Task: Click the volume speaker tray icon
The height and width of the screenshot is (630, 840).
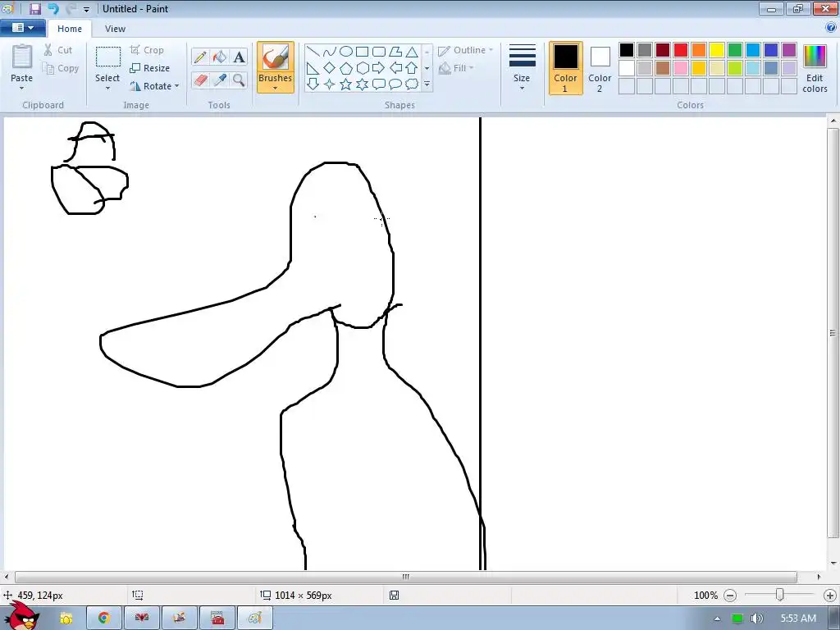Action: click(x=756, y=619)
